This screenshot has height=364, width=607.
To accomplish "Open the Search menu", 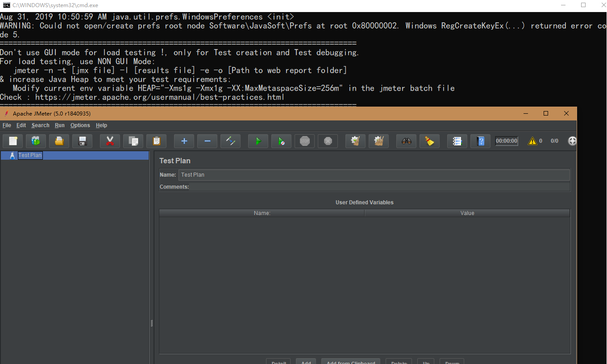I will [41, 125].
